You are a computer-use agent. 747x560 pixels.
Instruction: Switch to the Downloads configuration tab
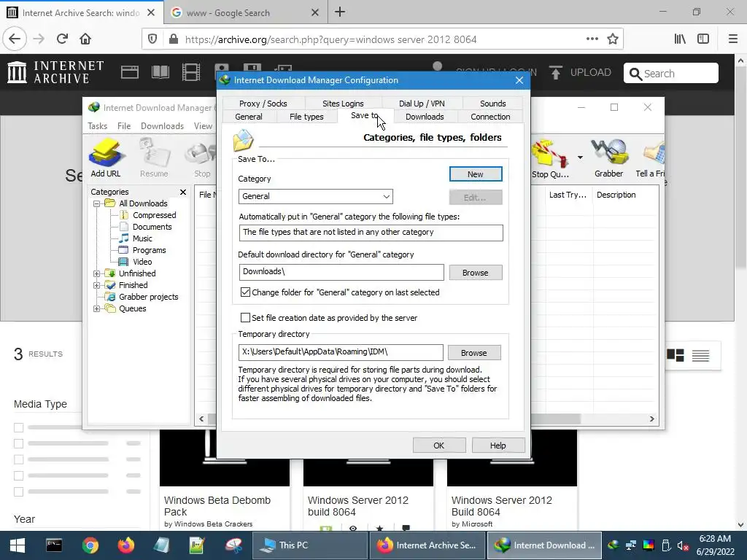(425, 117)
